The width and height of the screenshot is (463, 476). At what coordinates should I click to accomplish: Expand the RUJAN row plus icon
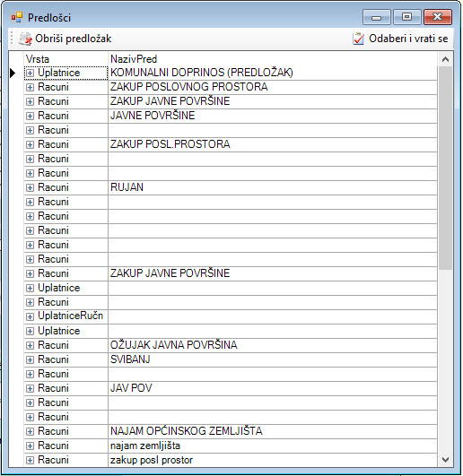[x=30, y=187]
